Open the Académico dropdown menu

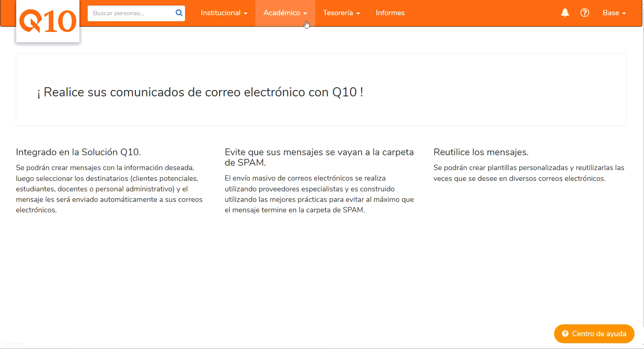[285, 13]
